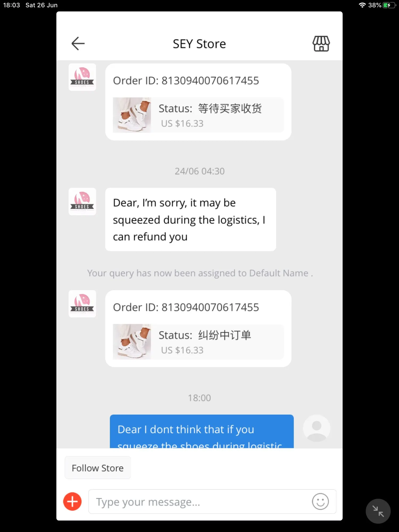The image size is (399, 532).
Task: Tap seller avatar beside second order card
Action: (x=82, y=304)
